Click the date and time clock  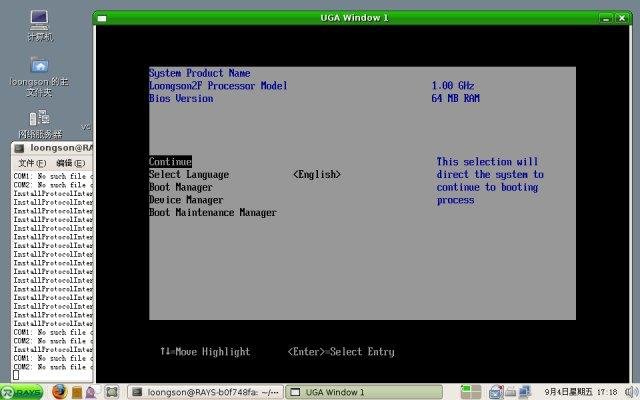581,392
